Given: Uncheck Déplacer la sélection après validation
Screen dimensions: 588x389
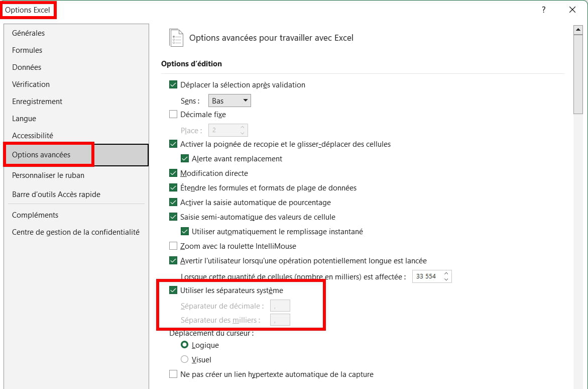Looking at the screenshot, I should 173,85.
